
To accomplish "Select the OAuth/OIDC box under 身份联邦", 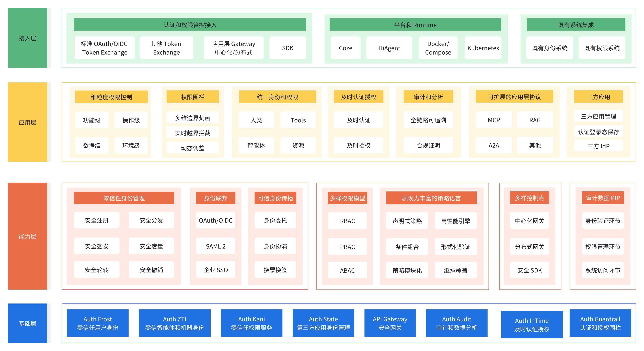I will (216, 220).
